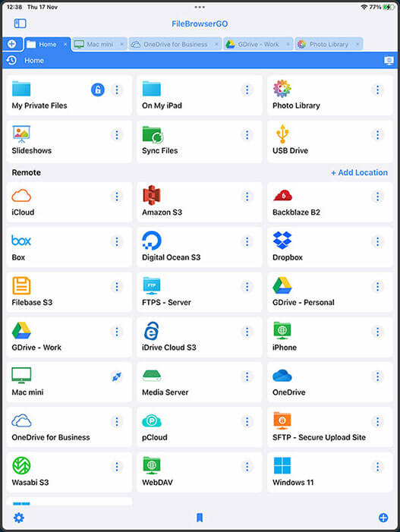Click the + Add Location link
This screenshot has width=400, height=532.
point(359,173)
